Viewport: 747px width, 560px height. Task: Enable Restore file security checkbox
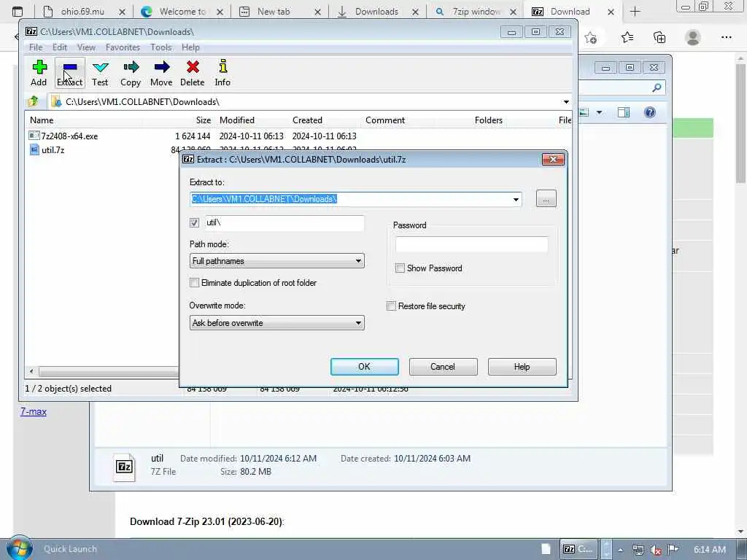point(391,306)
